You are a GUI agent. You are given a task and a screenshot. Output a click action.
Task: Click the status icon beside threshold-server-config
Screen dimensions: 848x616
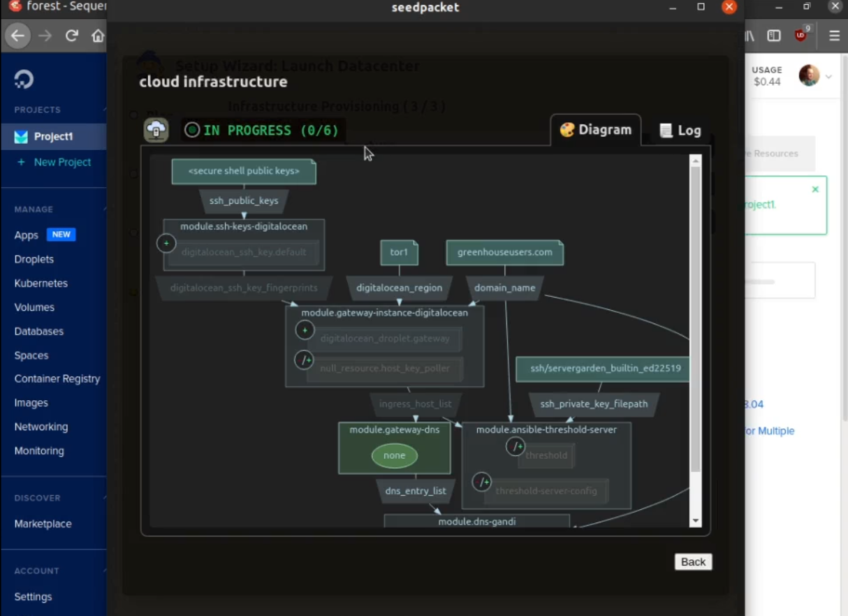click(x=482, y=482)
